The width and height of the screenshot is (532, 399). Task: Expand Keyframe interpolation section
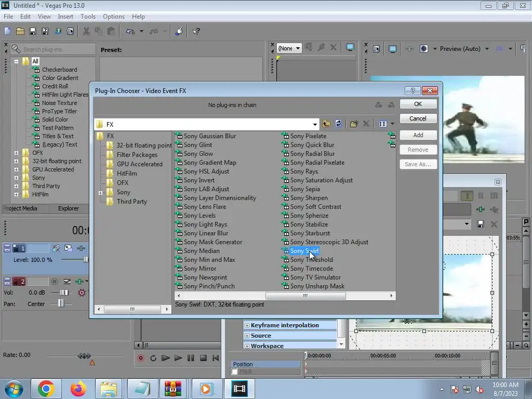[247, 325]
